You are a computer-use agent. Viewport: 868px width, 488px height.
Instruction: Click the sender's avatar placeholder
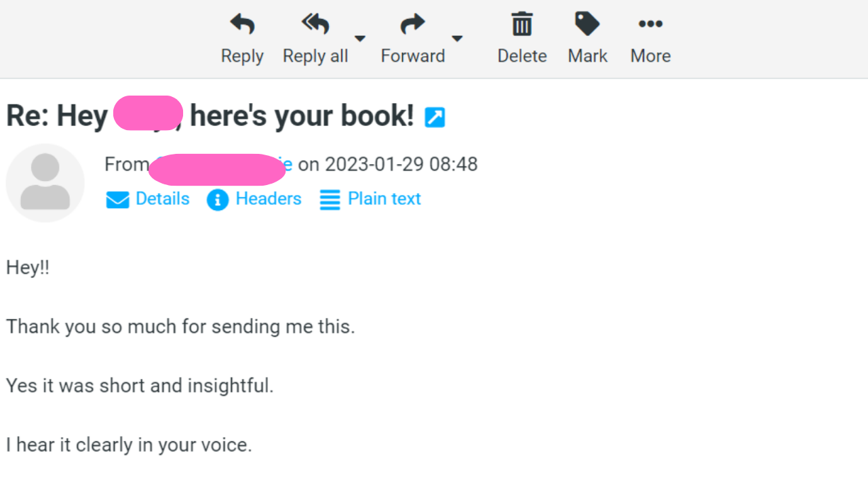(45, 182)
